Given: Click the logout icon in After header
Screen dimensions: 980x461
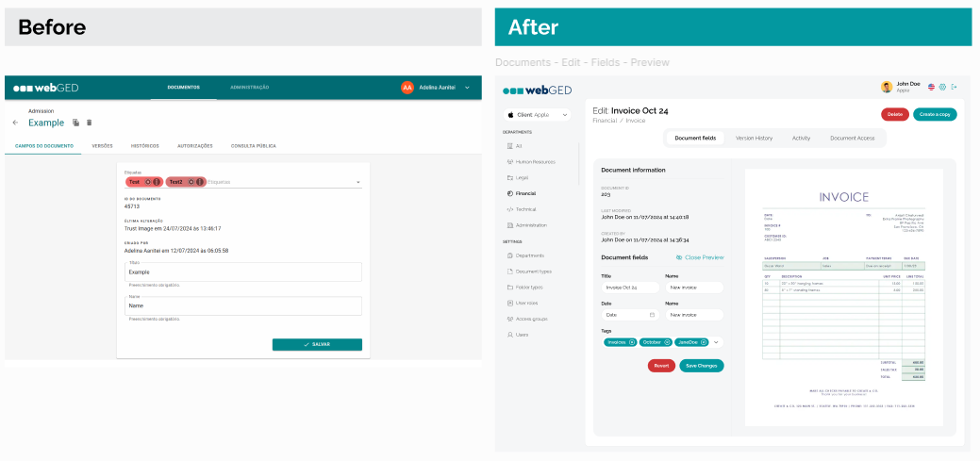Looking at the screenshot, I should pos(954,87).
